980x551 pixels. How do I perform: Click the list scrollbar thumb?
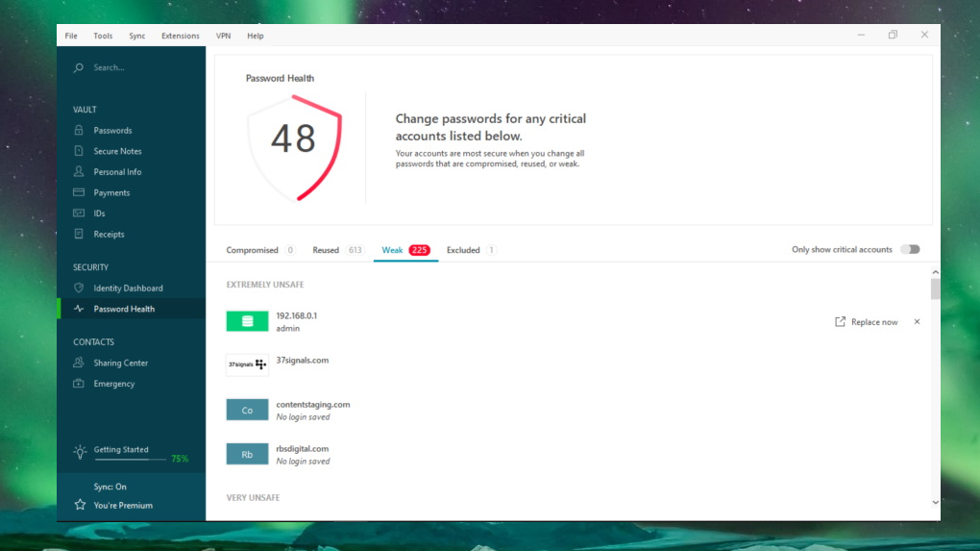935,288
